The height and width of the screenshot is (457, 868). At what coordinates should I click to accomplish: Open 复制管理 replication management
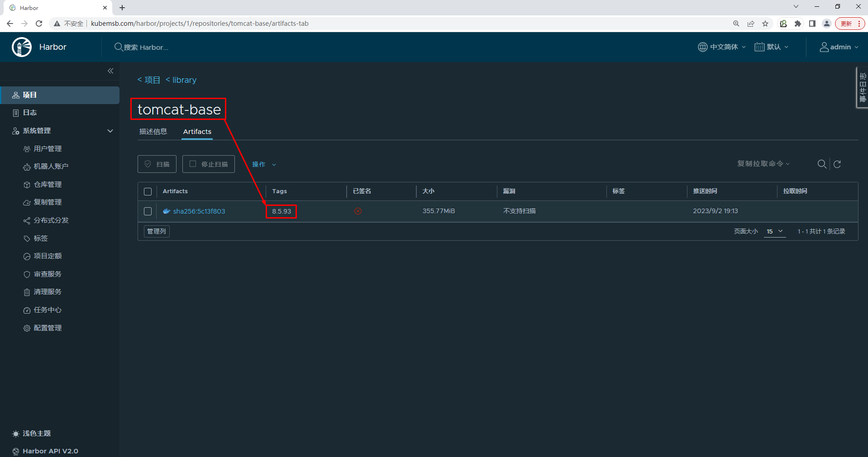(48, 202)
